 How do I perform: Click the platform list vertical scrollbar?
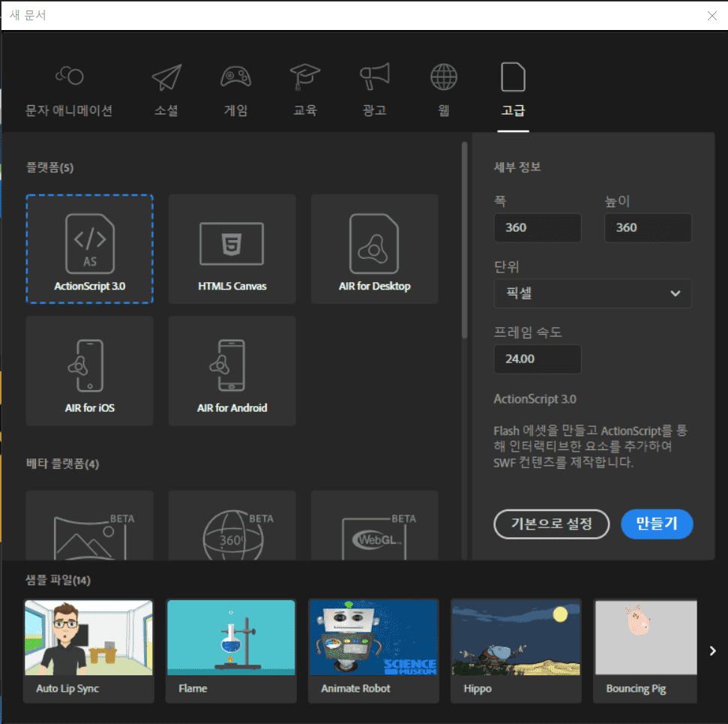click(464, 240)
